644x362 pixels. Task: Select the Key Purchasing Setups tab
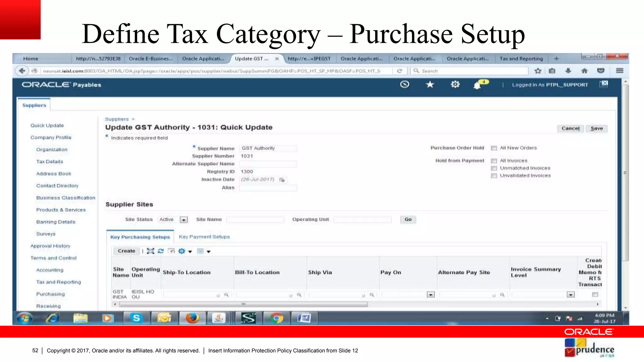click(x=140, y=237)
